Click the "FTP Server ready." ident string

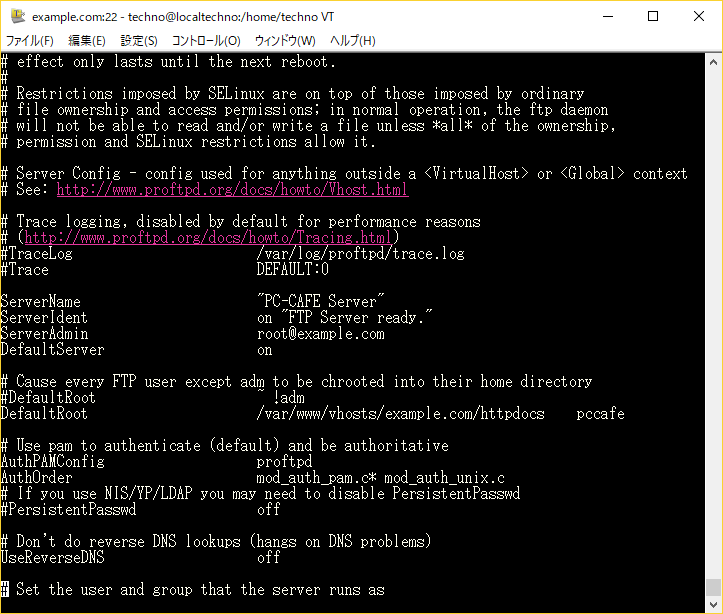click(357, 318)
